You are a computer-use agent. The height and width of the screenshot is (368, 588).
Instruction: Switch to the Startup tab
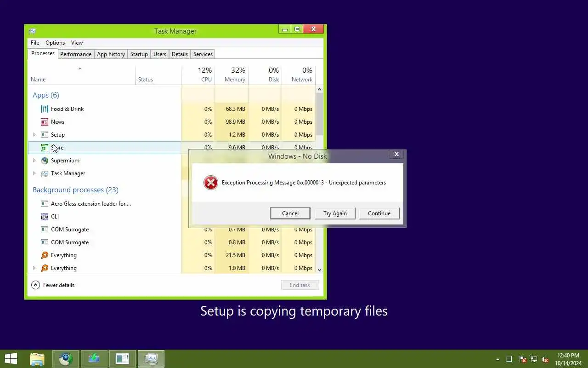[139, 54]
